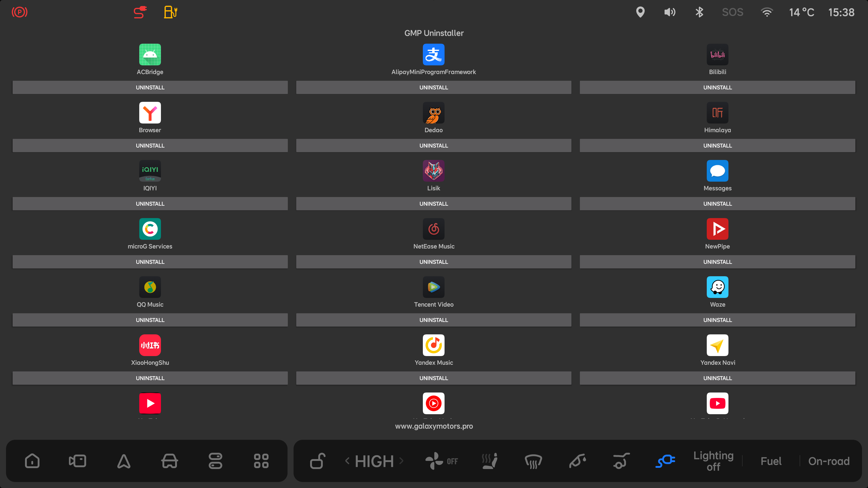Click the NewPipe app icon

[717, 229]
